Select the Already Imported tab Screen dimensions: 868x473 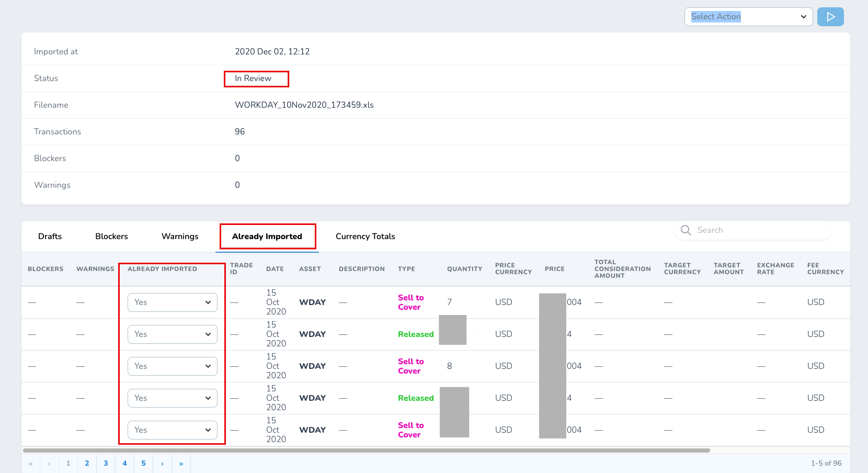click(x=267, y=236)
